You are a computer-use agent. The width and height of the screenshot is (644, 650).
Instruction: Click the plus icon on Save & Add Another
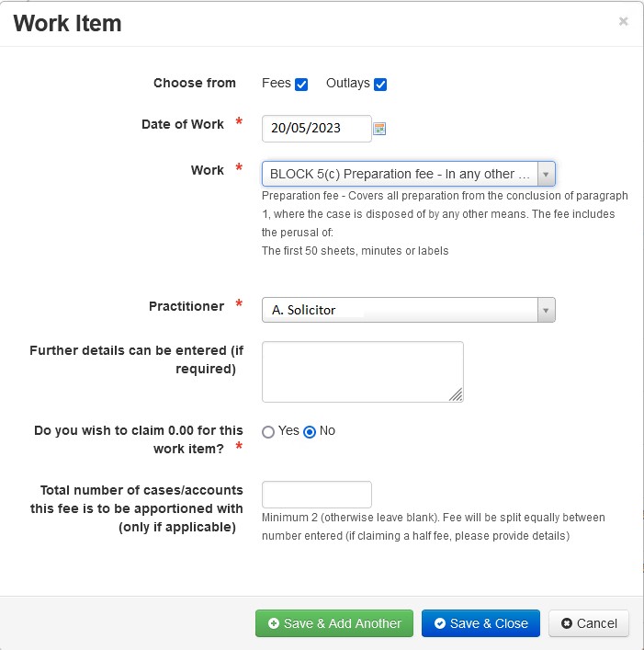274,623
